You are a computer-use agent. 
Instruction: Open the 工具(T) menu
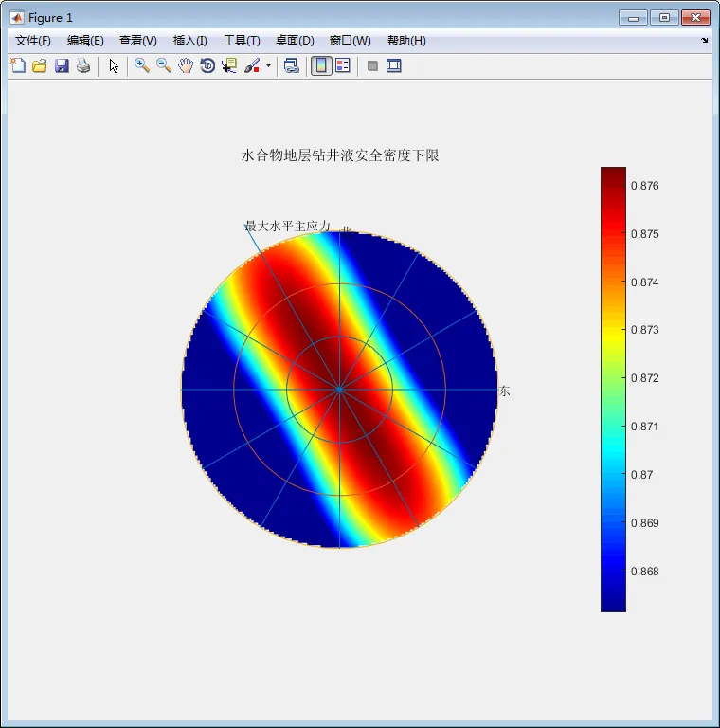coord(242,41)
